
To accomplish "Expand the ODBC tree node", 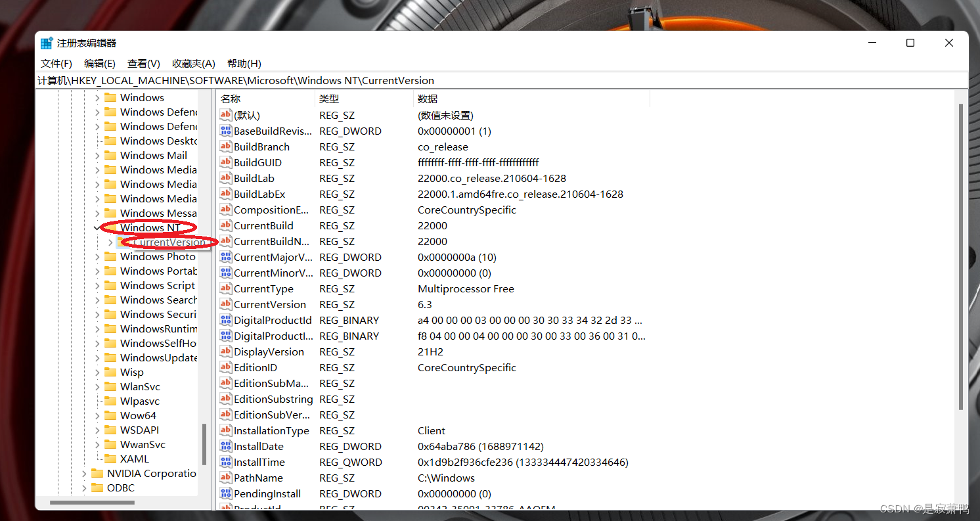I will pyautogui.click(x=84, y=488).
